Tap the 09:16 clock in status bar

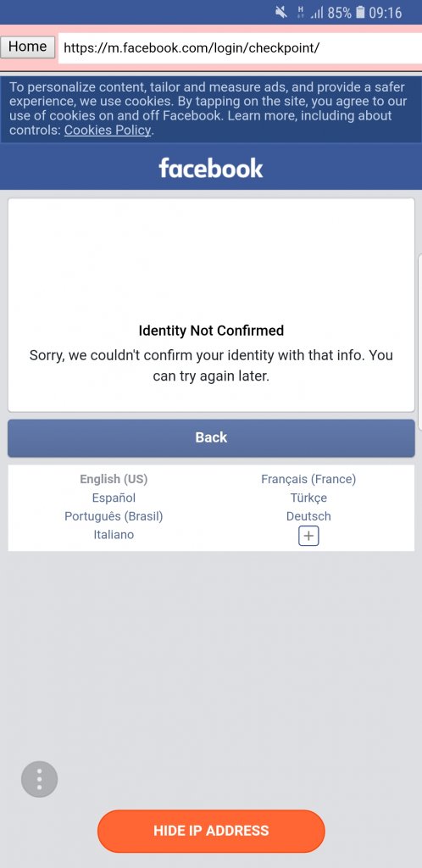(386, 13)
